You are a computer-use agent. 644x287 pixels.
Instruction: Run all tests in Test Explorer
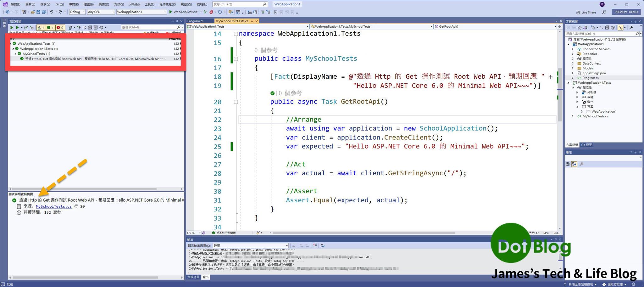coord(11,27)
